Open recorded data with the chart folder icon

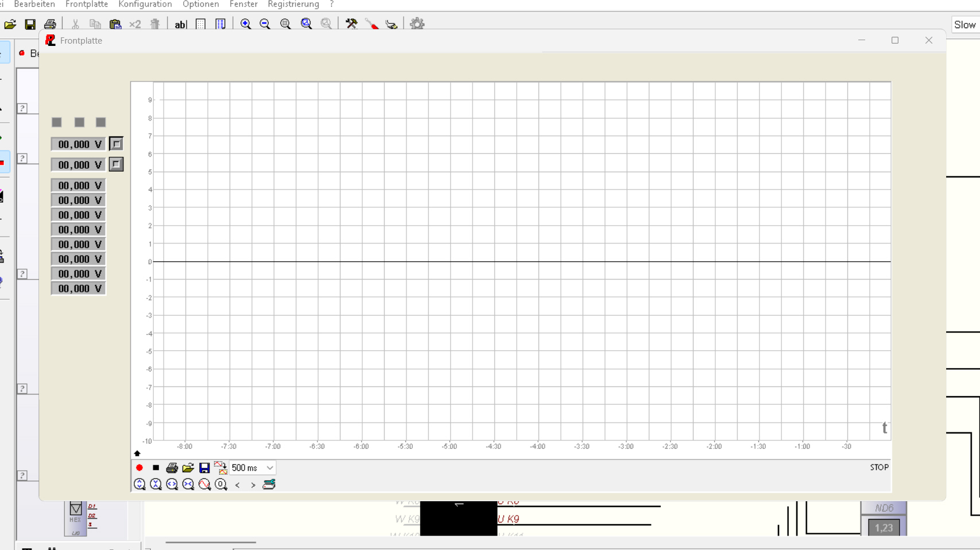click(188, 468)
